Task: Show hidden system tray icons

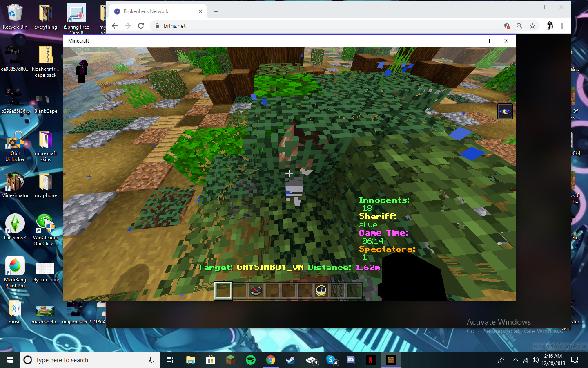Action: (x=515, y=360)
